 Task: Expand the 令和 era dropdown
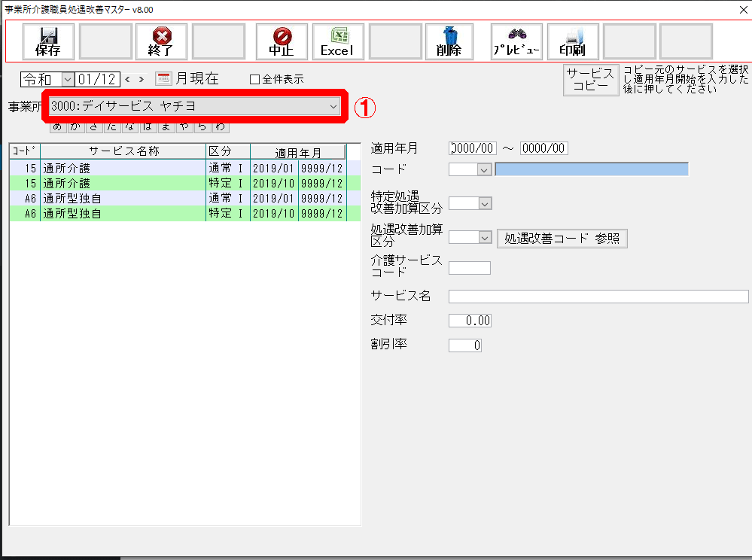[67, 79]
